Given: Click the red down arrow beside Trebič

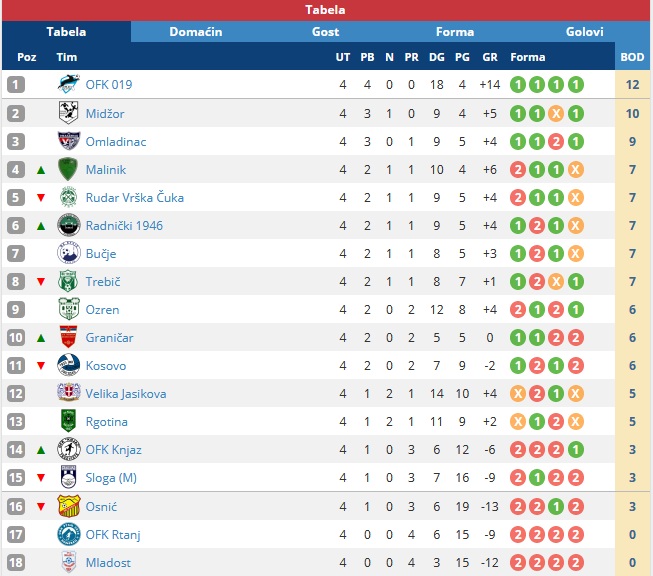Looking at the screenshot, I should (x=41, y=282).
